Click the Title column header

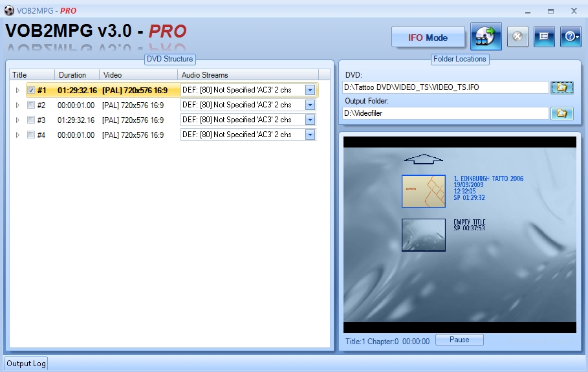point(32,74)
